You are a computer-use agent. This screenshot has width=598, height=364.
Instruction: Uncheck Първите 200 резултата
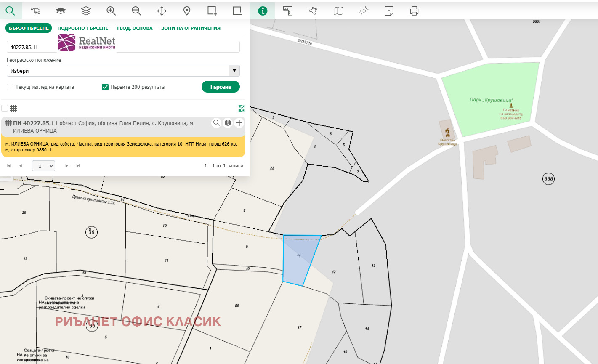[105, 87]
